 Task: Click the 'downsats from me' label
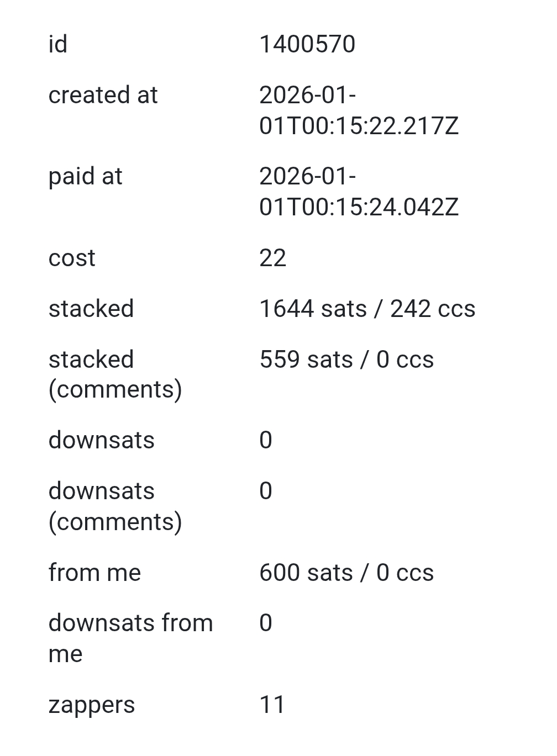(130, 638)
